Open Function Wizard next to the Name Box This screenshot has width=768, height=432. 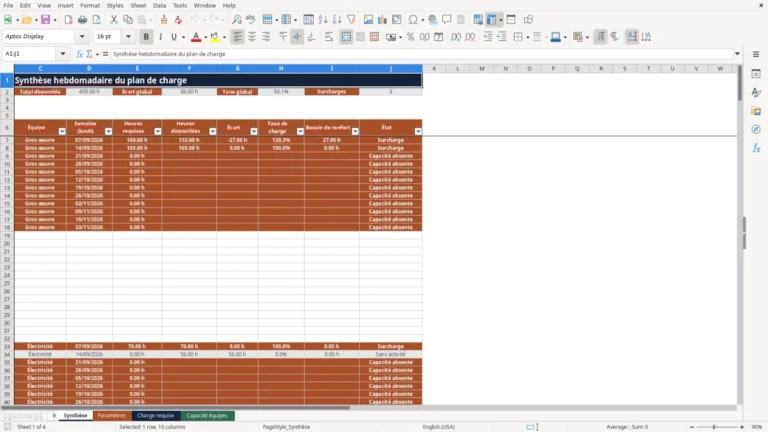(x=79, y=54)
